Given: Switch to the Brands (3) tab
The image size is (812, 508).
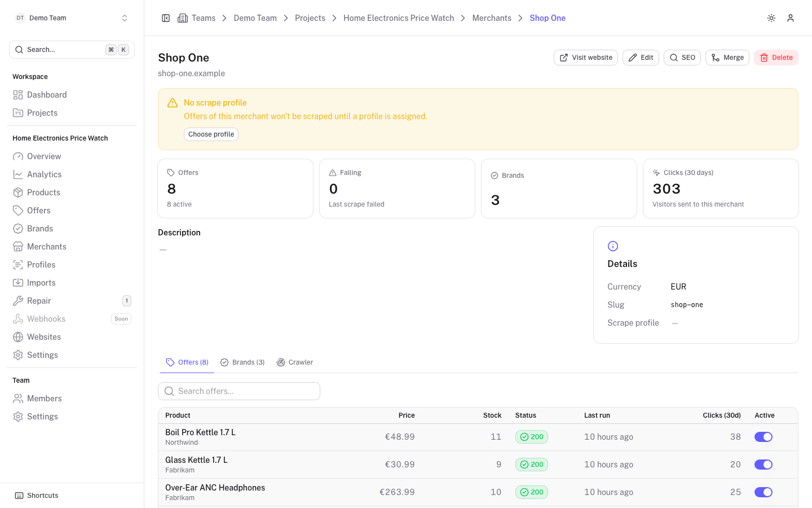Looking at the screenshot, I should pyautogui.click(x=242, y=362).
